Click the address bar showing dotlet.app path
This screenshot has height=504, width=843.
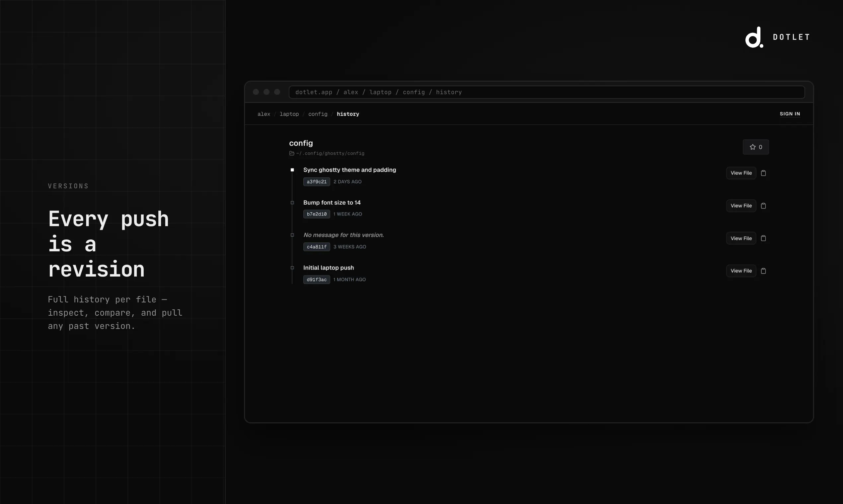[x=547, y=93]
